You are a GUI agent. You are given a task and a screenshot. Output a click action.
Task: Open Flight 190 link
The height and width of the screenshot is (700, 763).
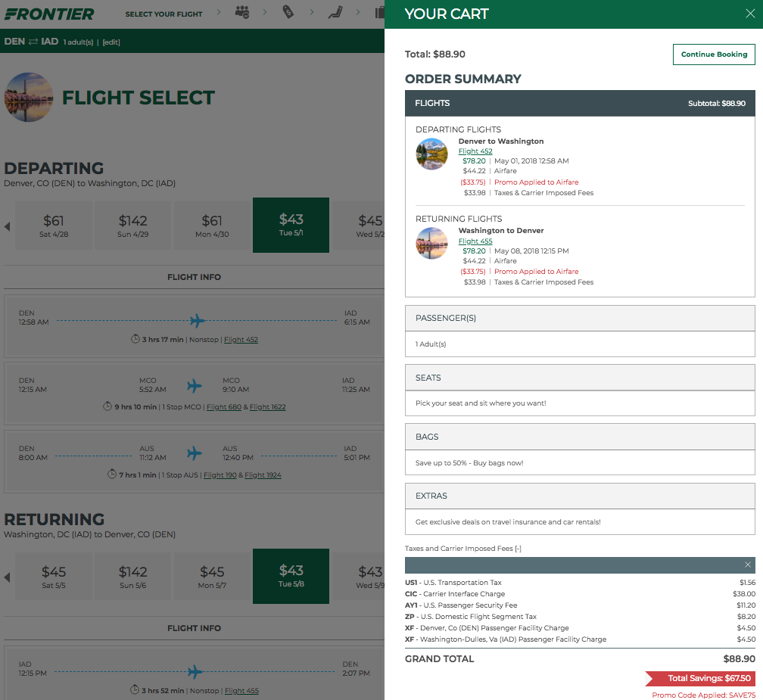pyautogui.click(x=220, y=474)
